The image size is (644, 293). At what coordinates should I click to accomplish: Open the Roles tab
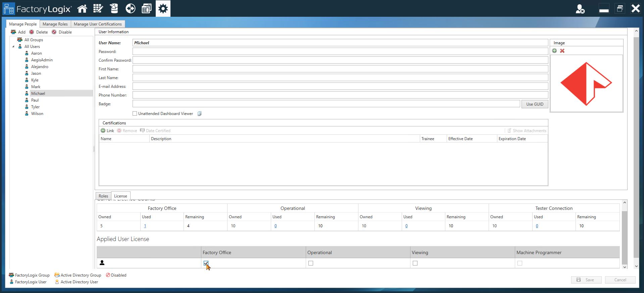pos(103,196)
